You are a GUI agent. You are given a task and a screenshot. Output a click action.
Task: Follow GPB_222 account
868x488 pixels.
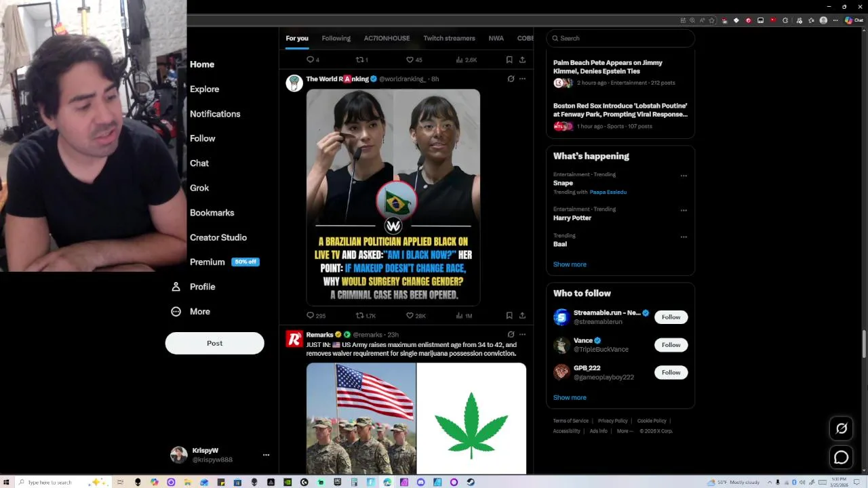[671, 373]
